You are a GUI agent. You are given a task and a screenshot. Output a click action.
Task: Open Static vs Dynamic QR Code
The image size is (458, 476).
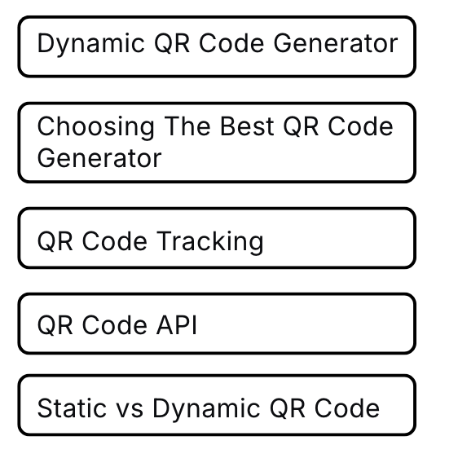pos(217,405)
